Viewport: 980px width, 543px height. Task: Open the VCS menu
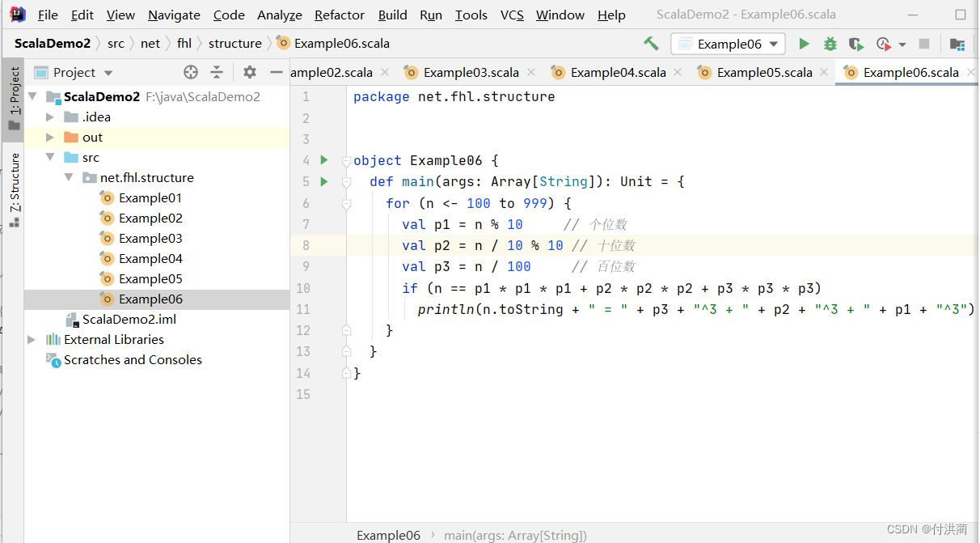pyautogui.click(x=512, y=15)
